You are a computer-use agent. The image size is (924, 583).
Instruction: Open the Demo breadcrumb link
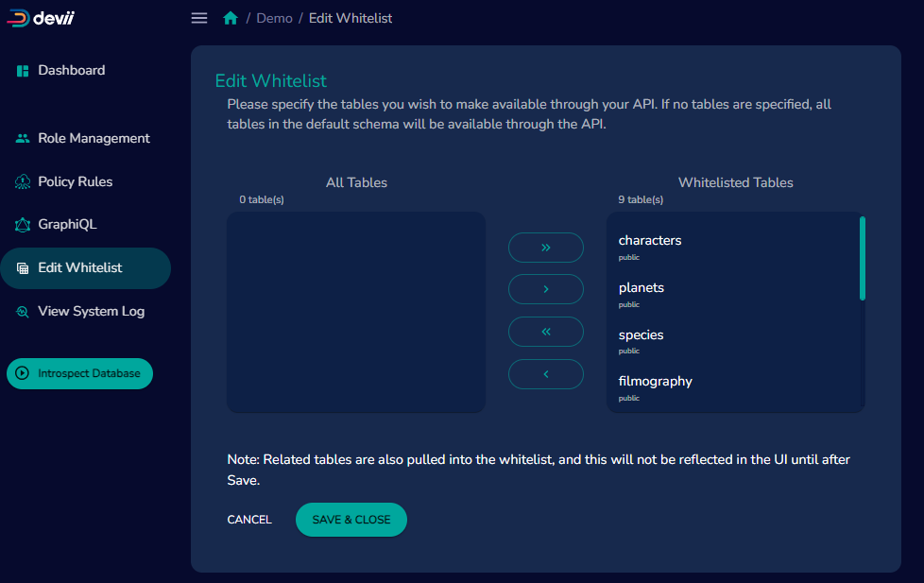coord(274,18)
